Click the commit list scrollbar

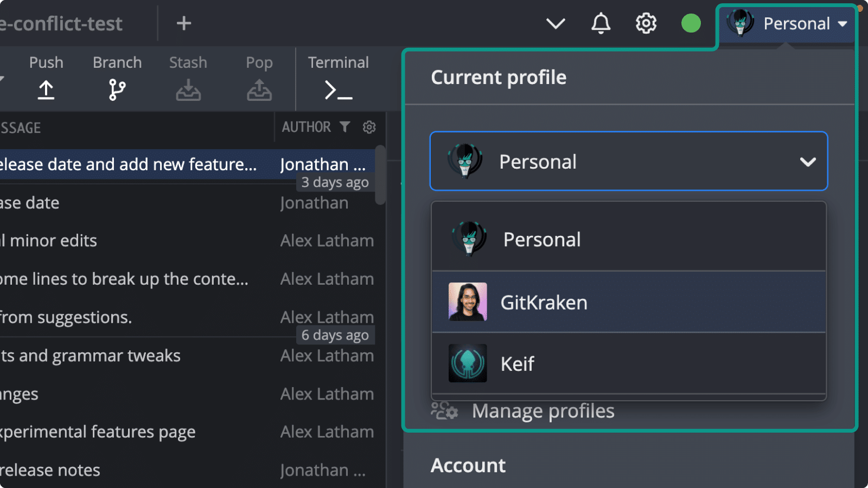tap(381, 175)
